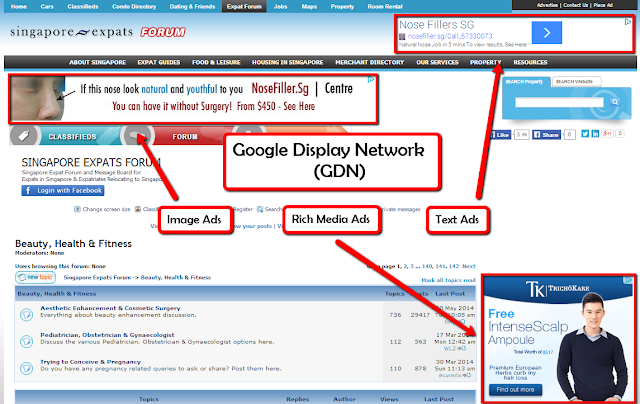Open the Cars section in top navigation

tap(47, 7)
